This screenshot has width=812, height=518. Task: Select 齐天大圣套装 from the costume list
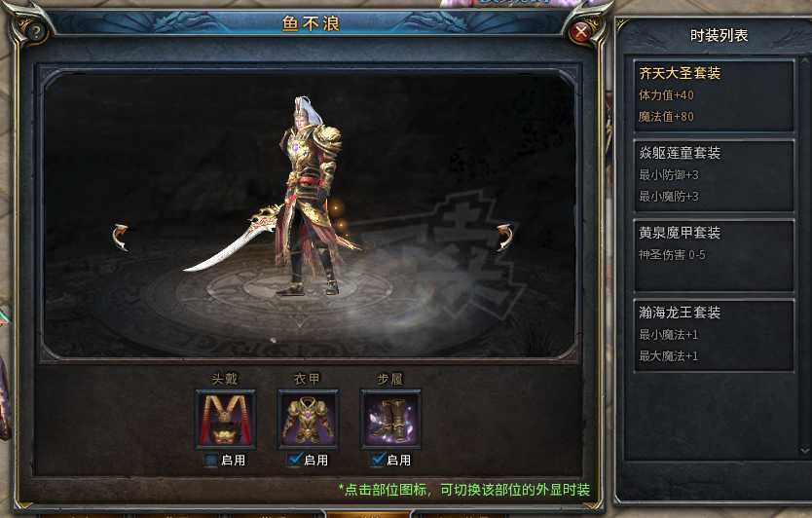click(x=714, y=95)
